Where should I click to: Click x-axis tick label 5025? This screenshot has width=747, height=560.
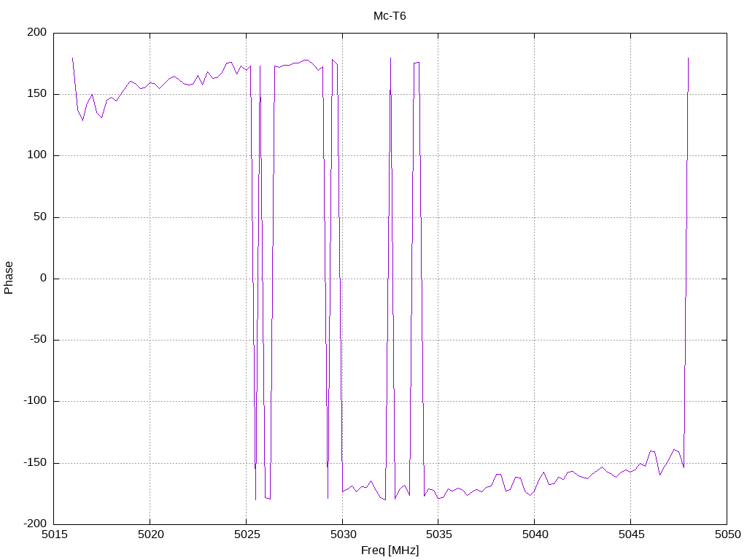[x=247, y=534]
